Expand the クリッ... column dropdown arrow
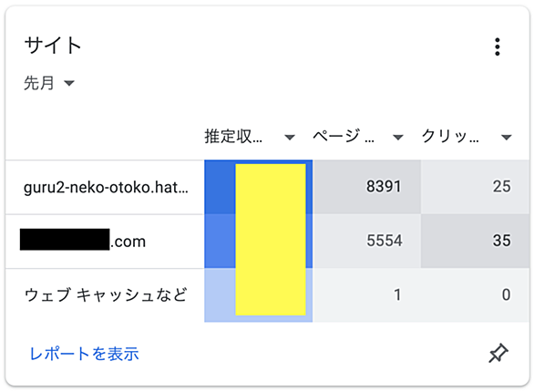The image size is (534, 392). tap(507, 138)
